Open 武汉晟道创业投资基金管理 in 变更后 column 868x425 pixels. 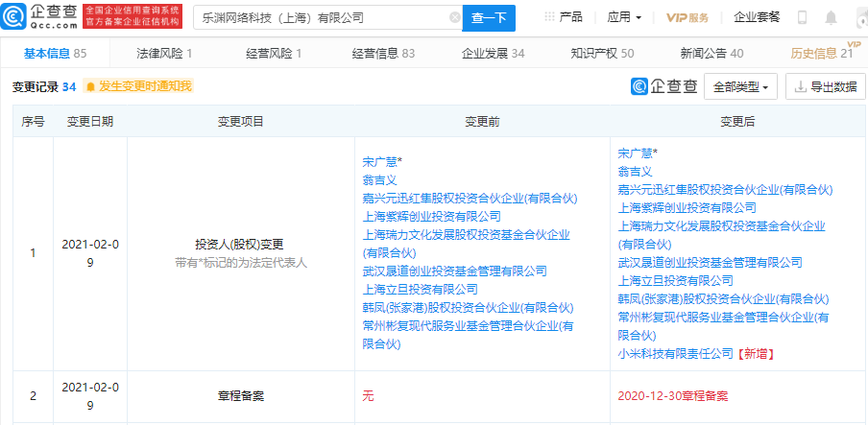coord(710,262)
